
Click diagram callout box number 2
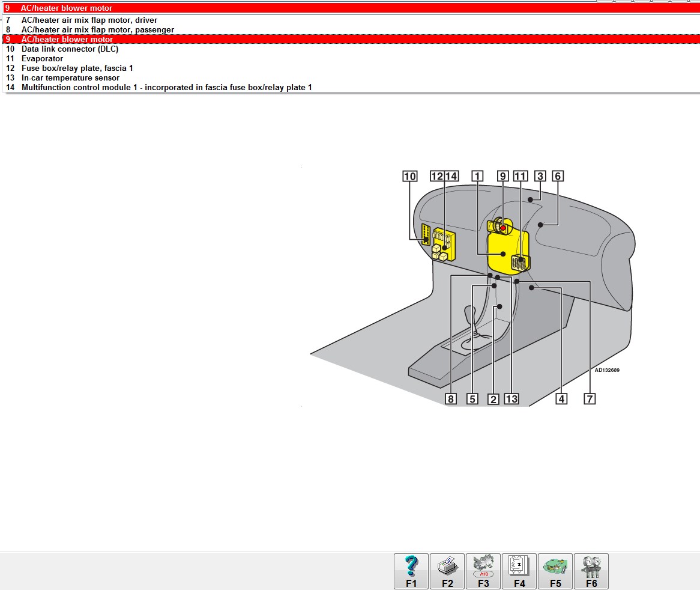[x=493, y=399]
